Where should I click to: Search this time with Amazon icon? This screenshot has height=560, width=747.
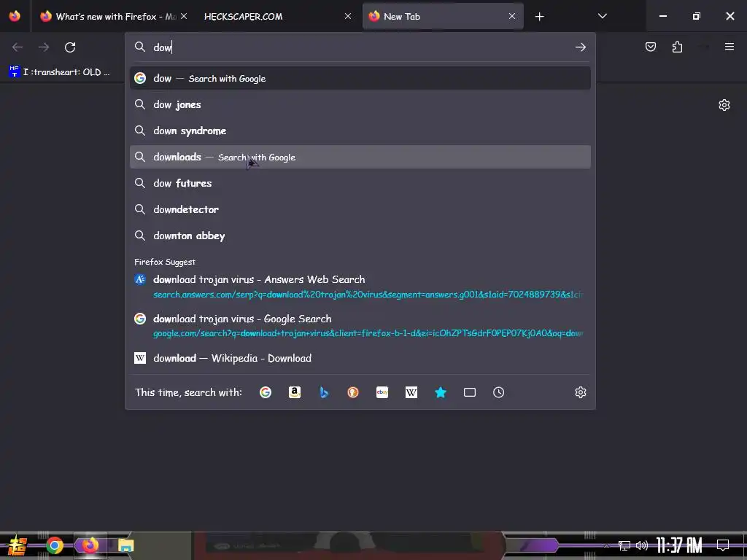[x=295, y=392]
